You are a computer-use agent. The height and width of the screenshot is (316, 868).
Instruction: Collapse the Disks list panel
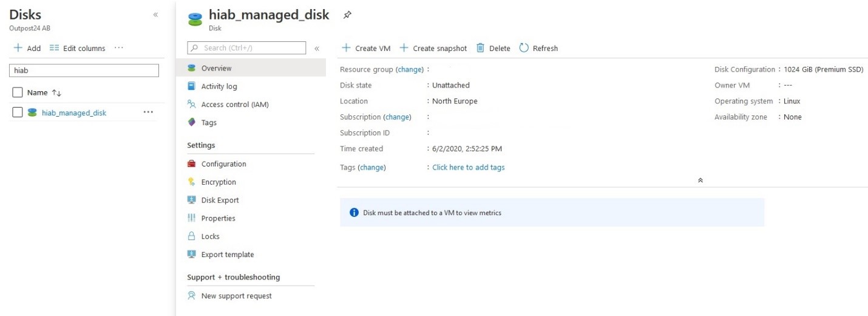155,15
